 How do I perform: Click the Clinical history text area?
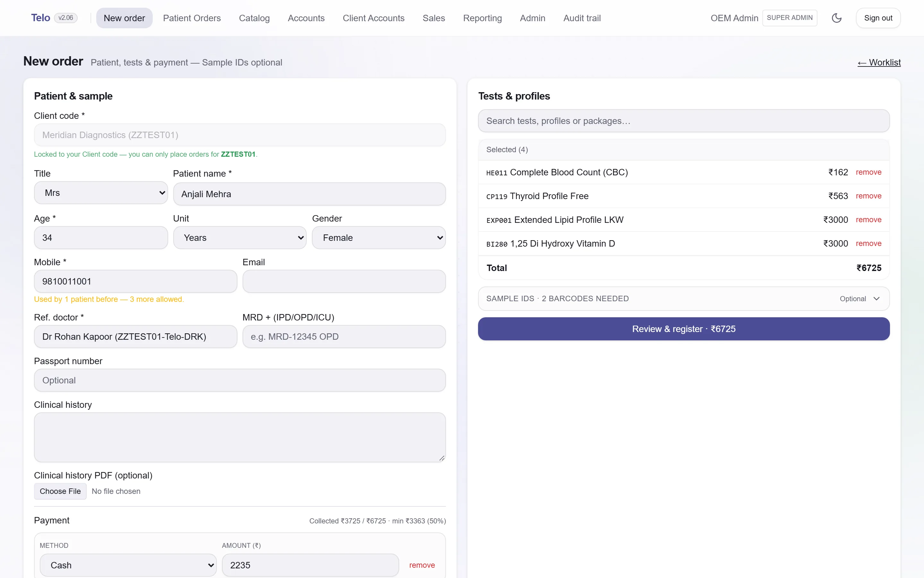[240, 437]
